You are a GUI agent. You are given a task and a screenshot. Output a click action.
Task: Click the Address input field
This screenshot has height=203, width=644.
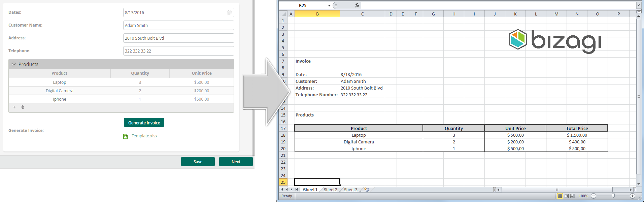coord(179,38)
